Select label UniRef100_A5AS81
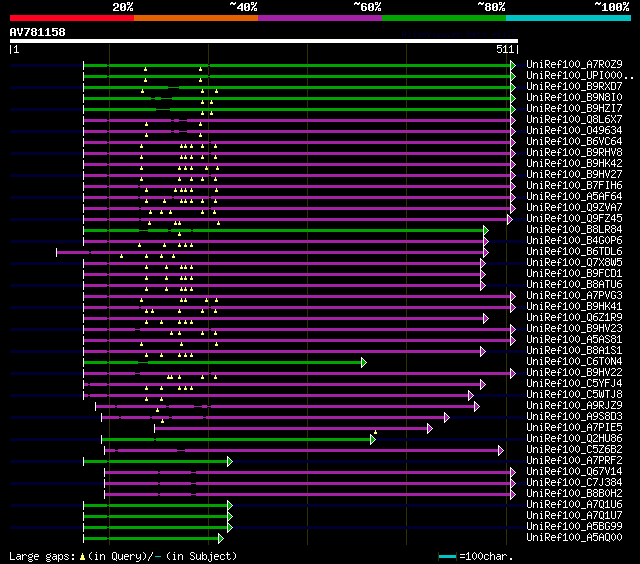The height and width of the screenshot is (564, 640). click(574, 340)
